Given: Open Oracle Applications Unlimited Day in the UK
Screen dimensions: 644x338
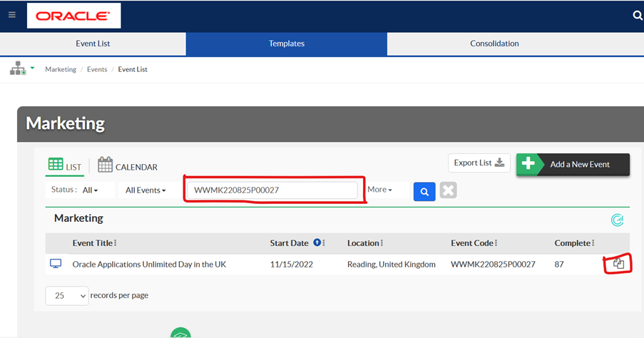Looking at the screenshot, I should pos(149,265).
